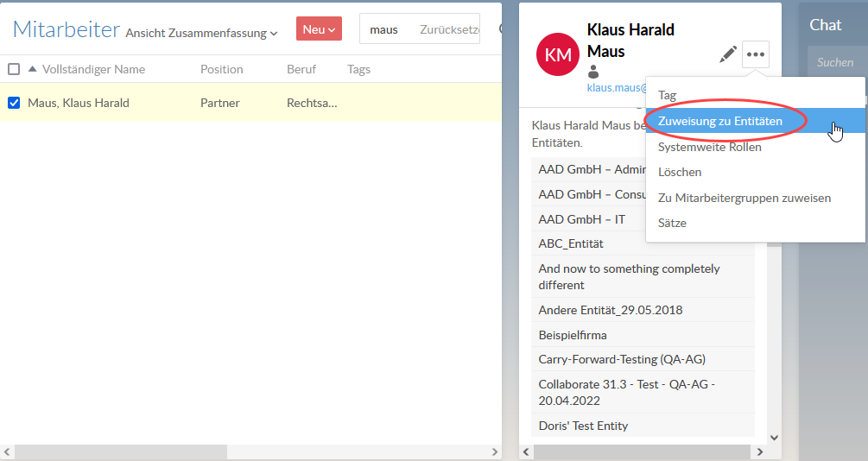Image resolution: width=868 pixels, height=461 pixels.
Task: Click sort arrow beside Vollständiger Name
Action: click(x=32, y=69)
